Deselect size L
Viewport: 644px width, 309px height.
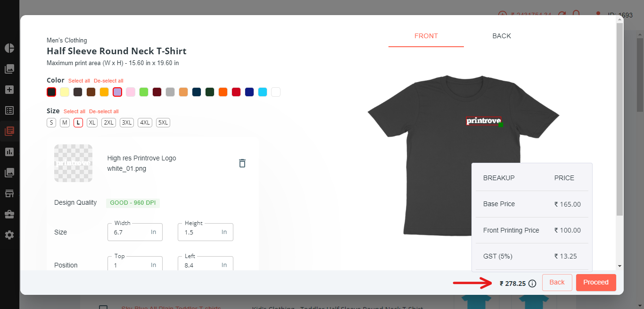[x=78, y=123]
